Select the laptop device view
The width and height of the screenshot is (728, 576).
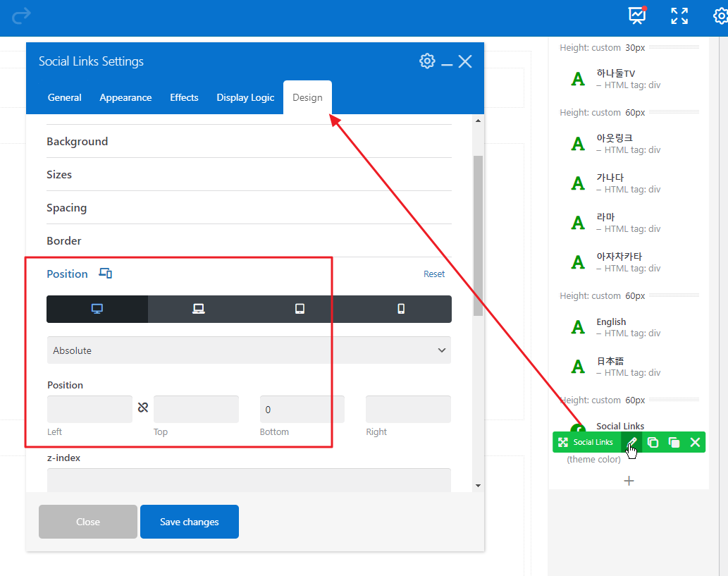point(199,309)
